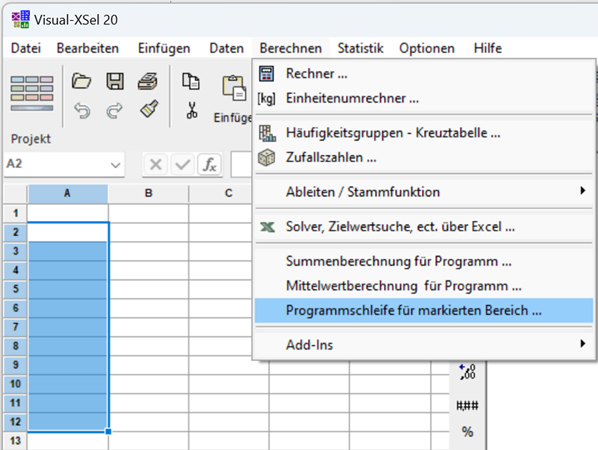Viewport: 598px width, 450px height.
Task: Cut using the scissors icon
Action: click(192, 111)
